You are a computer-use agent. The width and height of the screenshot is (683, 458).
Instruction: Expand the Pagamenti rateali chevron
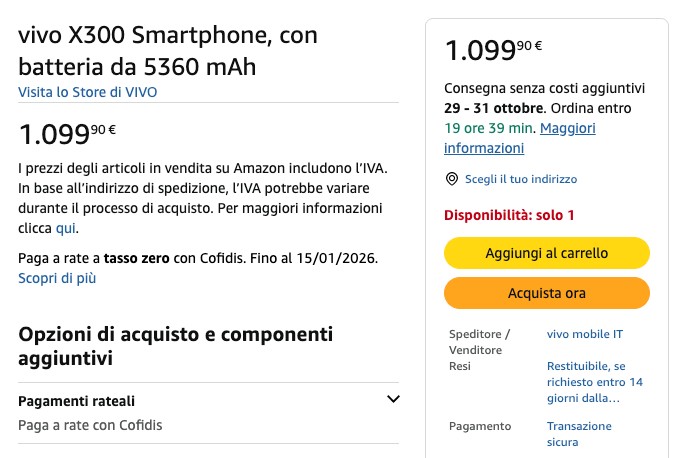[x=393, y=400]
